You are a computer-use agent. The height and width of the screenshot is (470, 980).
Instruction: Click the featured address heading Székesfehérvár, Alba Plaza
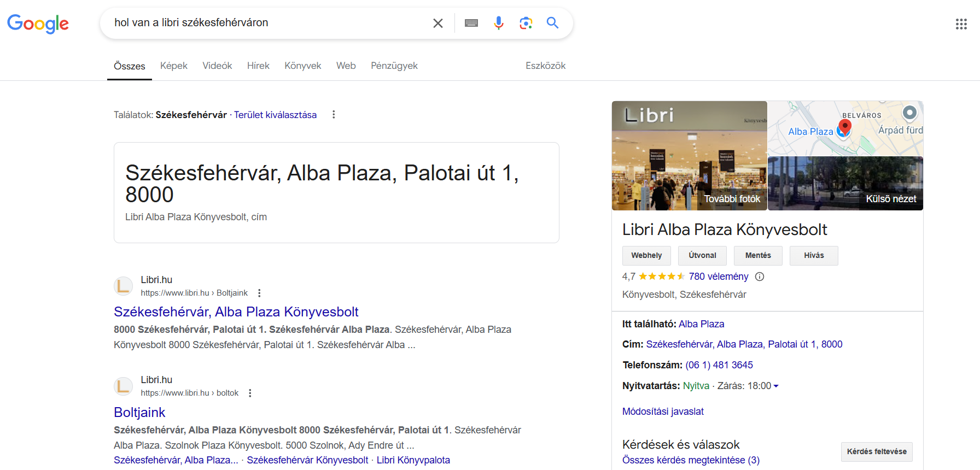(x=322, y=184)
